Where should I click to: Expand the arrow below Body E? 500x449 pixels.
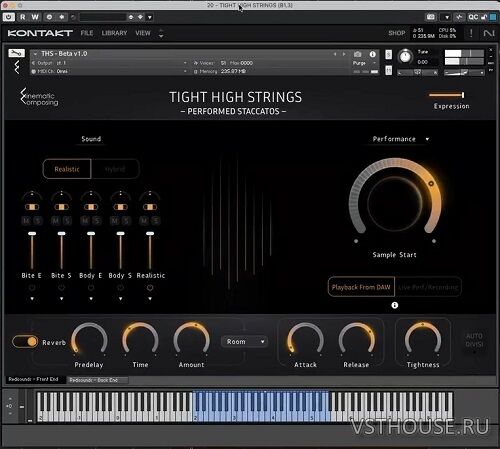click(x=91, y=299)
